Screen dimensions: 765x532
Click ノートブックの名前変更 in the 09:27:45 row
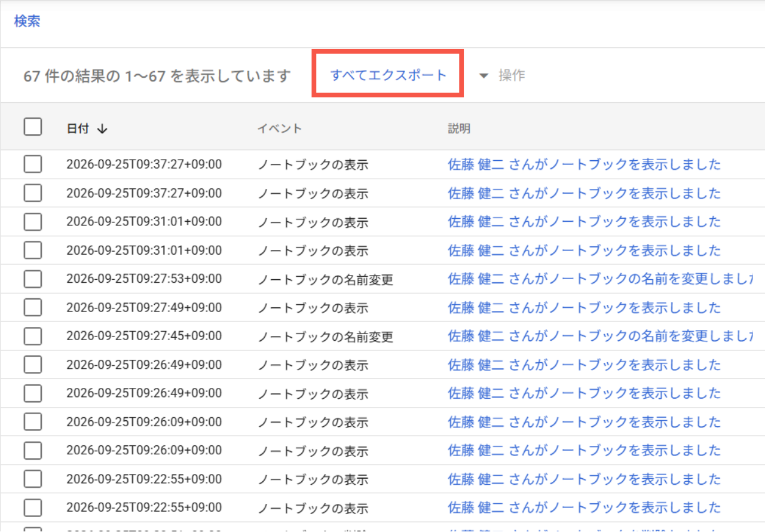[326, 337]
